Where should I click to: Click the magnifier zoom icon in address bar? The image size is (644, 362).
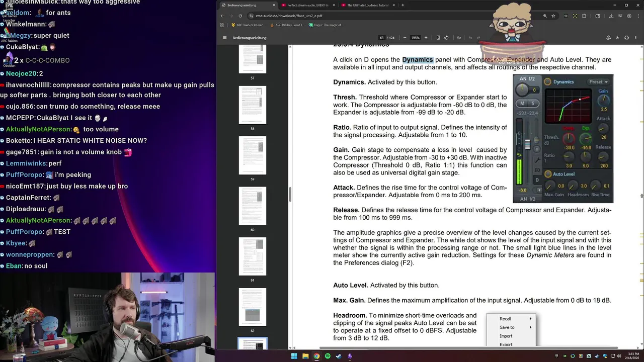[x=545, y=16]
